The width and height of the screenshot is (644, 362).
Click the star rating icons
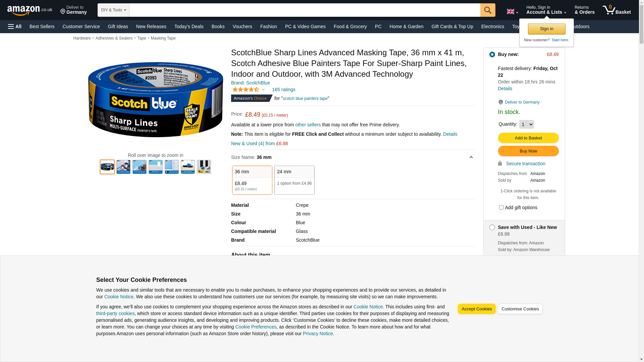(246, 89)
